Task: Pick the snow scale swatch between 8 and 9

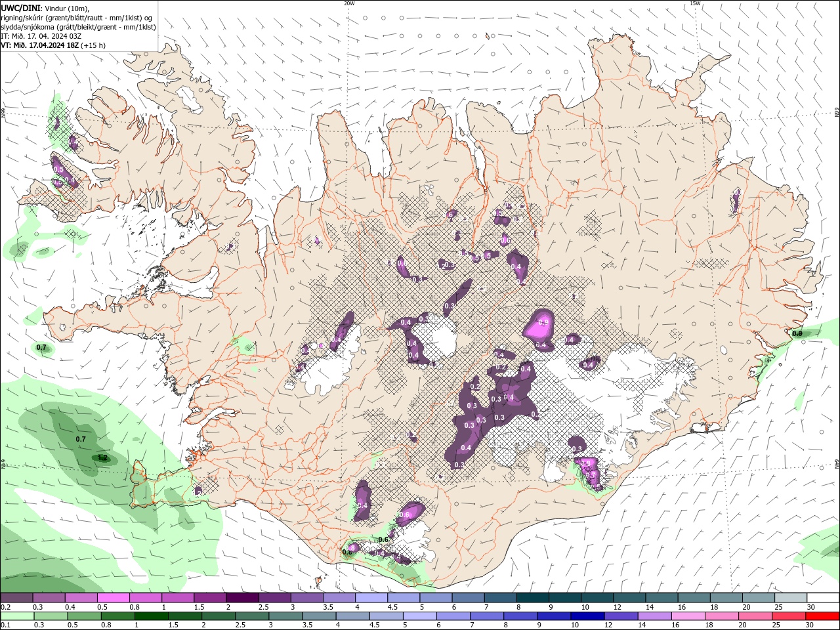Action: (533, 598)
